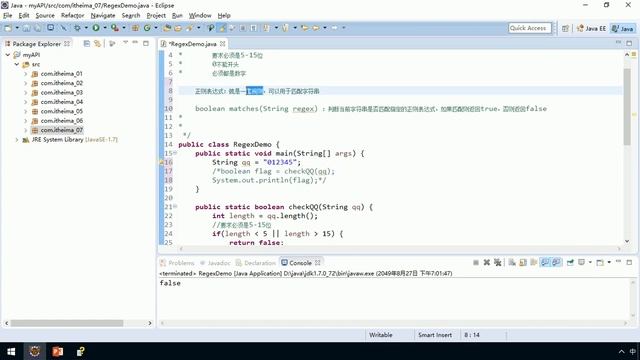The height and width of the screenshot is (360, 640).
Task: Toggle Link with Editor in Package Explorer
Action: pos(97,43)
